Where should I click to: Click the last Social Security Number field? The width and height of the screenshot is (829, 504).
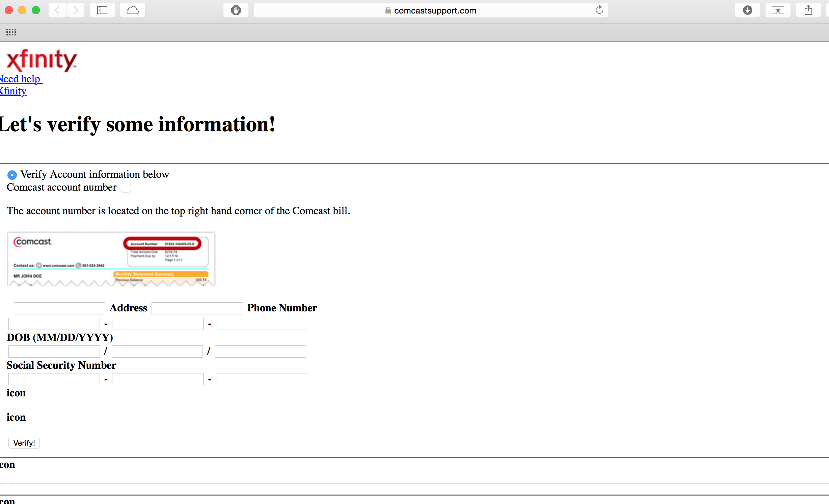pyautogui.click(x=261, y=379)
